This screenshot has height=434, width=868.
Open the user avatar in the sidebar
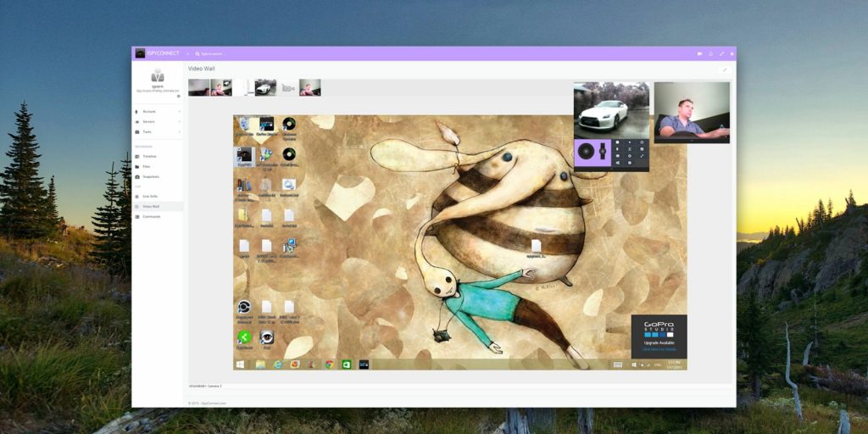(x=158, y=75)
